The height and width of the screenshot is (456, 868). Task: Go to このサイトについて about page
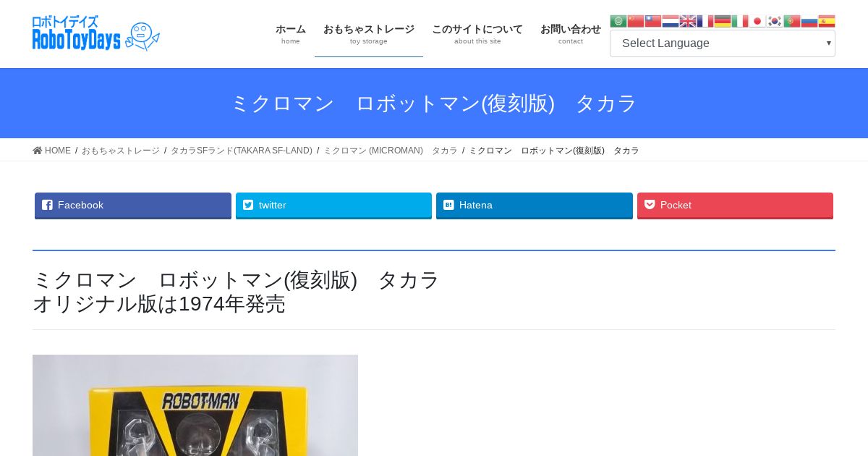[477, 34]
